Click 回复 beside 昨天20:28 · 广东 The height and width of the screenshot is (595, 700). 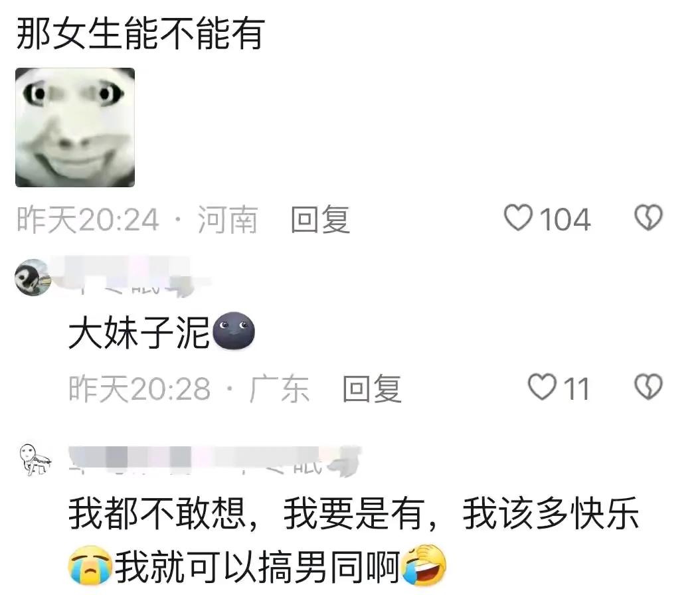tap(372, 388)
